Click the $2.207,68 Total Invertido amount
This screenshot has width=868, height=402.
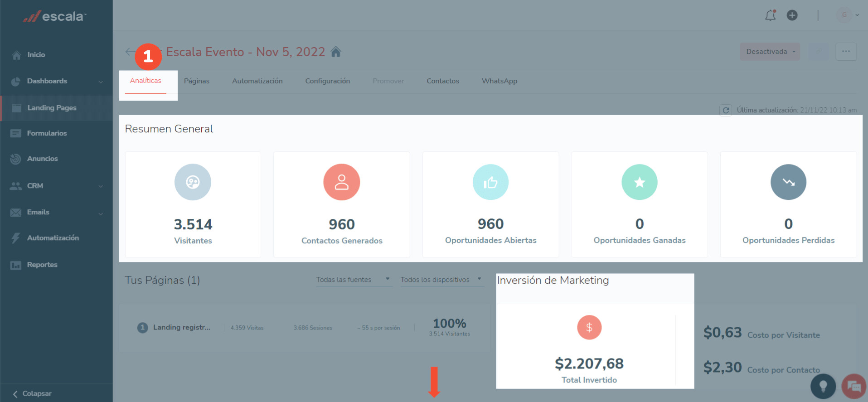[589, 363]
